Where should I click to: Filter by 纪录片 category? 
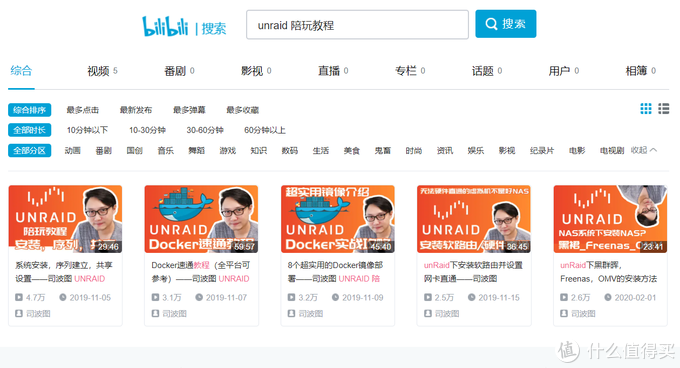coord(542,150)
